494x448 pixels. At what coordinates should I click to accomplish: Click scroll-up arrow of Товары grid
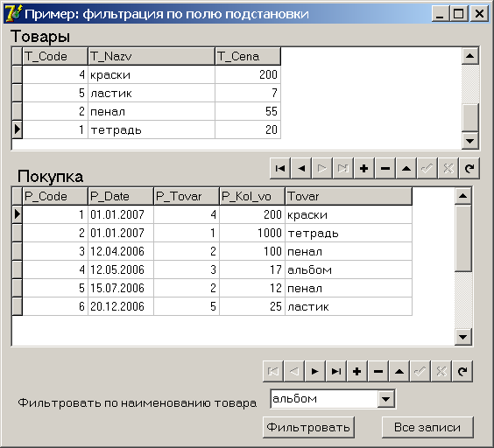point(470,56)
